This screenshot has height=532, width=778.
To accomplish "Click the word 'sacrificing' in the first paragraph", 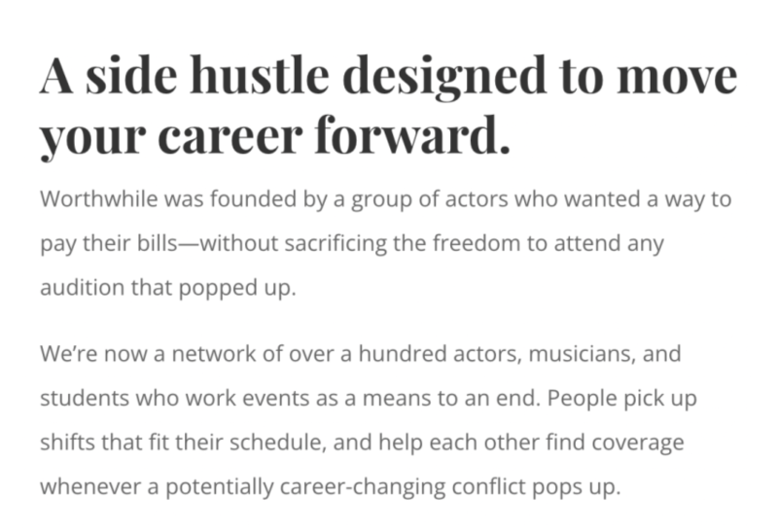I will [325, 244].
